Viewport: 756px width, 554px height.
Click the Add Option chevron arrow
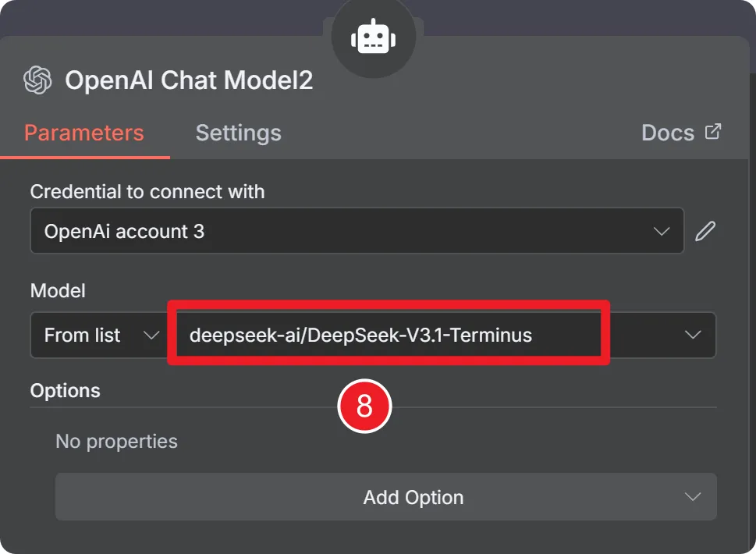pyautogui.click(x=692, y=497)
